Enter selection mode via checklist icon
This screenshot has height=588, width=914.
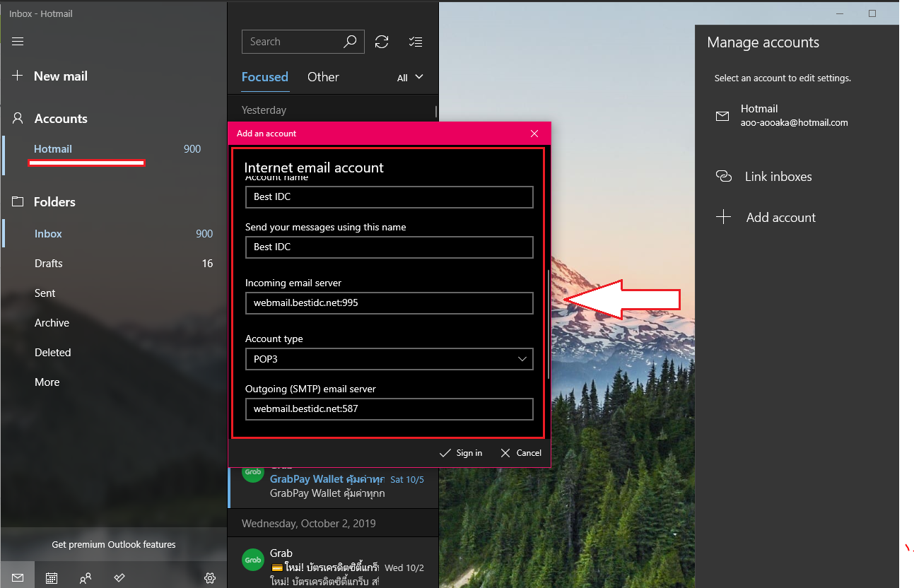416,42
